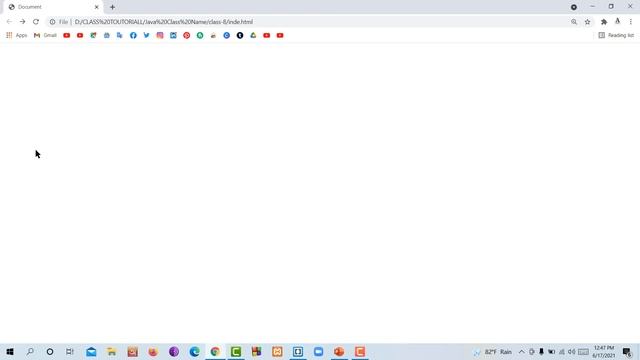The image size is (640, 360).
Task: Switch to Chrome on the taskbar
Action: [x=215, y=351]
